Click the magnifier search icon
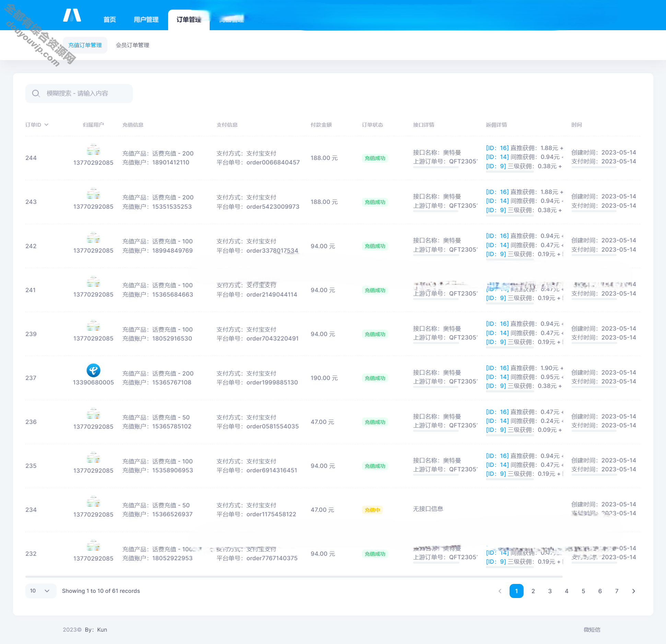The height and width of the screenshot is (644, 666). pos(36,93)
